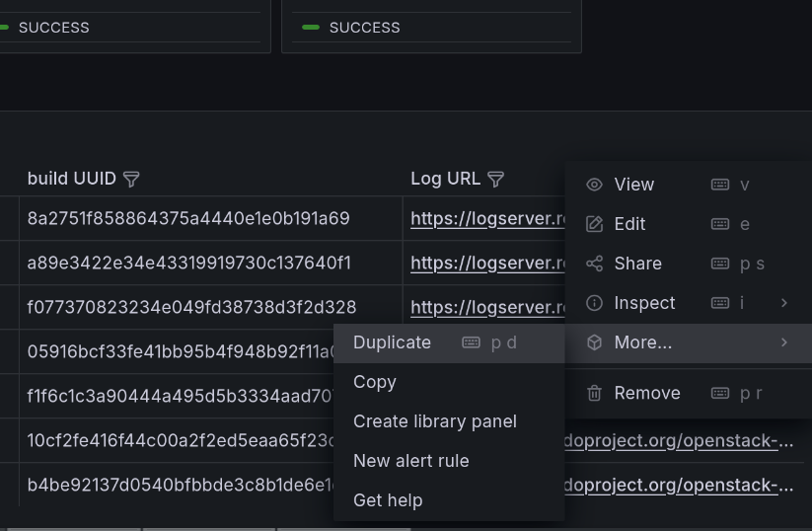Choose Copy in the submenu
The image size is (812, 531).
pyautogui.click(x=375, y=382)
